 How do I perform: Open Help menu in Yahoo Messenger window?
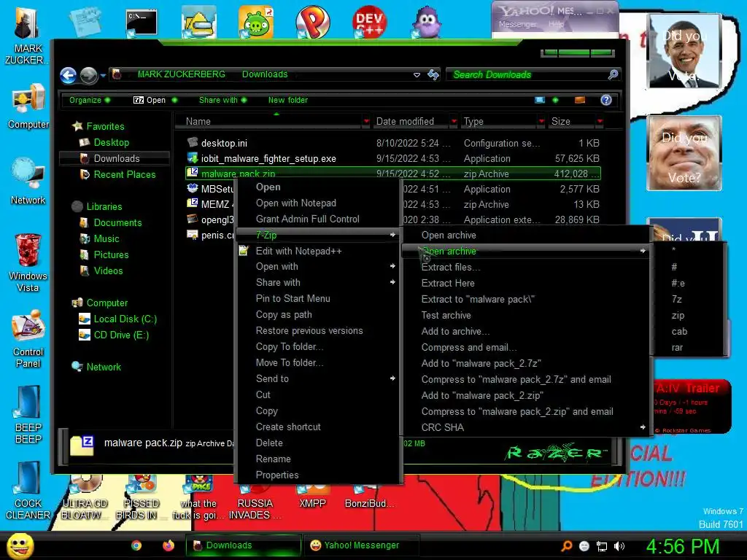(556, 24)
